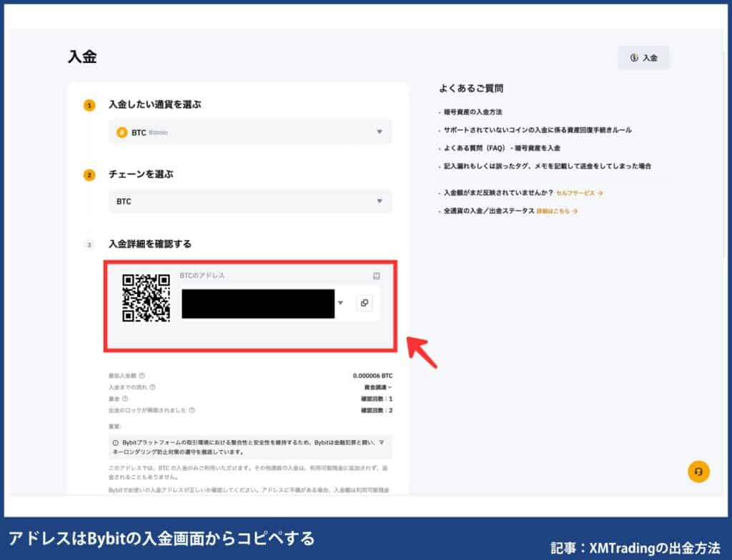Click the chain dropdown arrow
The image size is (732, 560).
pos(380,201)
